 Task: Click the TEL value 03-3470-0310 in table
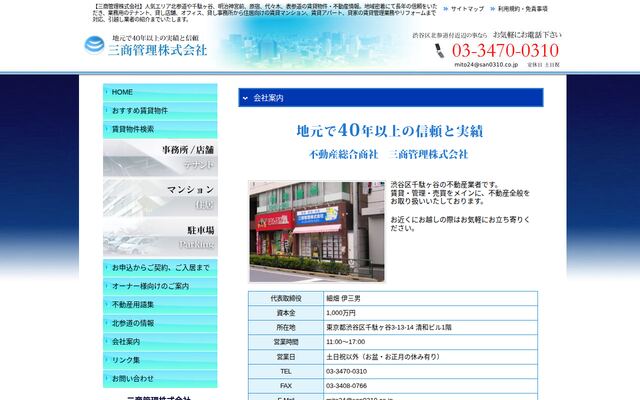point(346,371)
